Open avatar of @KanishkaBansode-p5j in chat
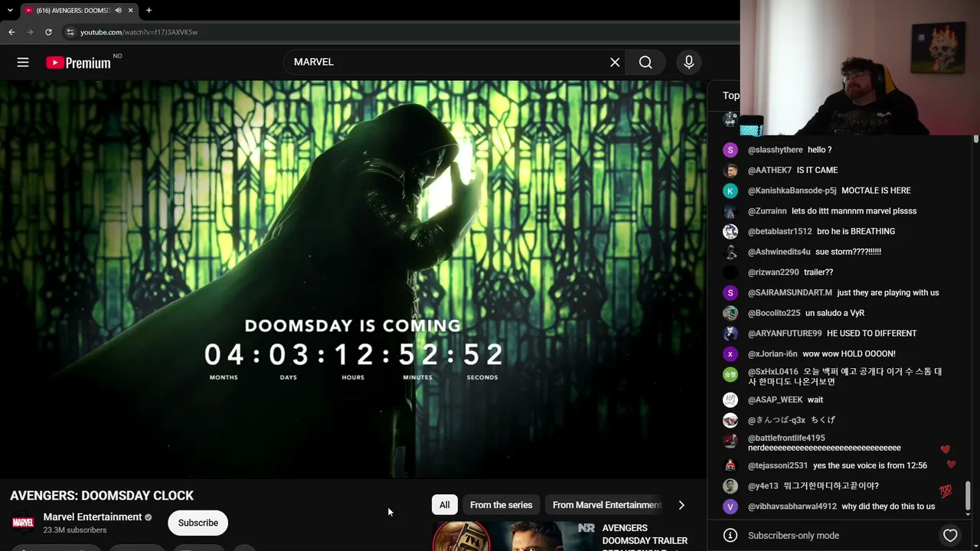Screen dimensions: 980x551 (730, 191)
